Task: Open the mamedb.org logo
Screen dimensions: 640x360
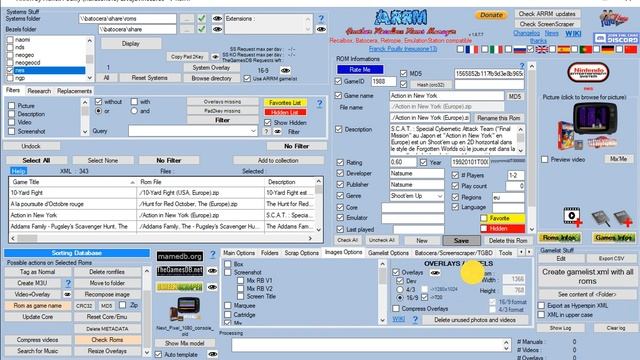Action: 180,256
